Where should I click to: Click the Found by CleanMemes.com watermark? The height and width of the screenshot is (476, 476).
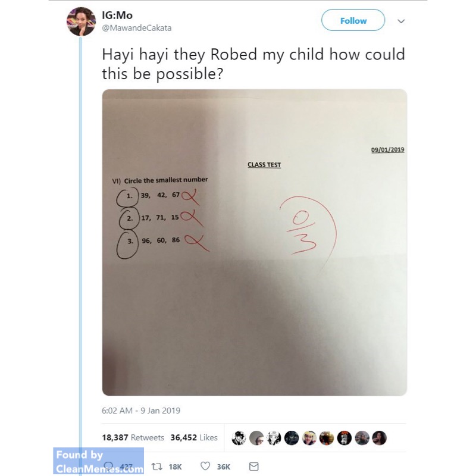coord(98,461)
